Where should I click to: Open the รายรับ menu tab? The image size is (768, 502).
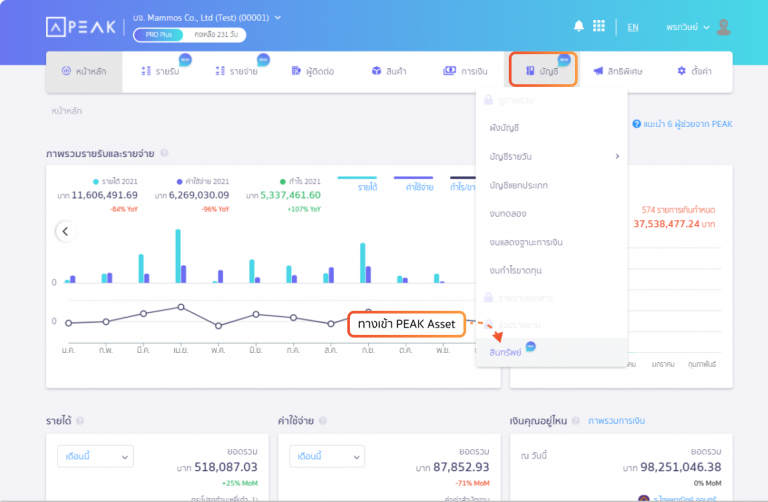[160, 72]
